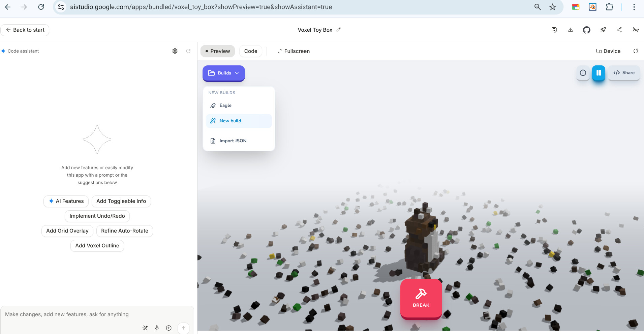The height and width of the screenshot is (334, 644).
Task: Click the microphone icon in prompt box
Action: point(157,328)
